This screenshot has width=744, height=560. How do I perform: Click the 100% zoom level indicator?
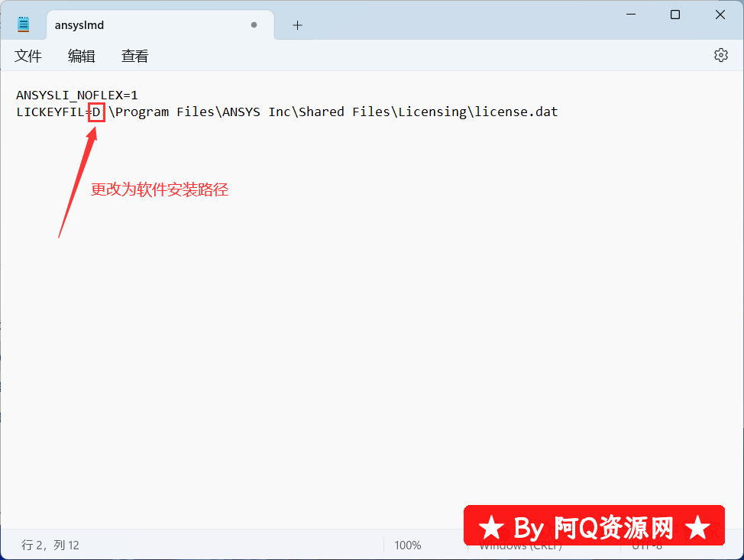(x=408, y=545)
